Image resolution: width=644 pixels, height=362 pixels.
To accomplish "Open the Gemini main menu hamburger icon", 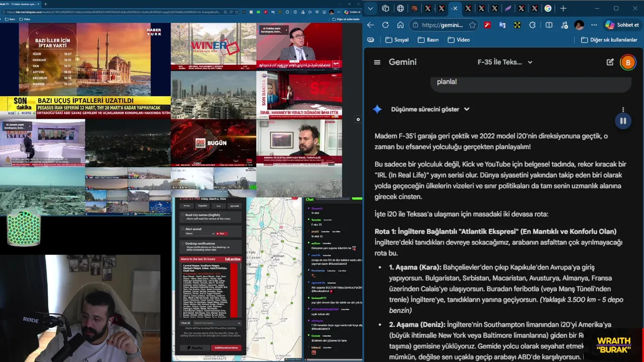I will coord(377,62).
